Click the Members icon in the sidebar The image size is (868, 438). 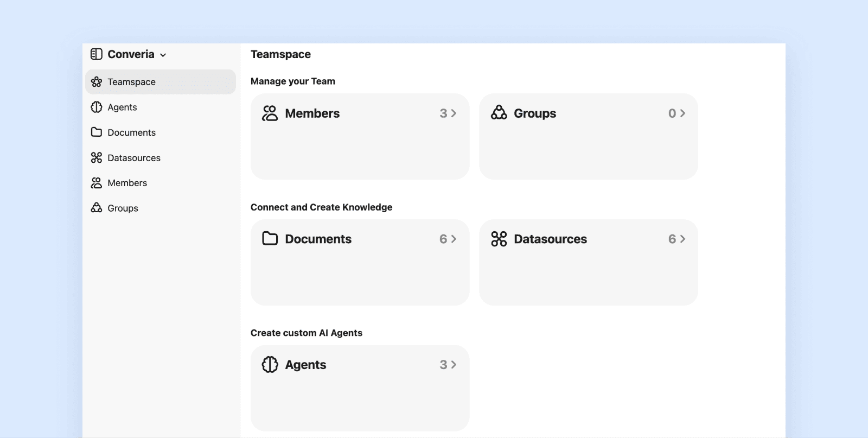click(x=97, y=182)
